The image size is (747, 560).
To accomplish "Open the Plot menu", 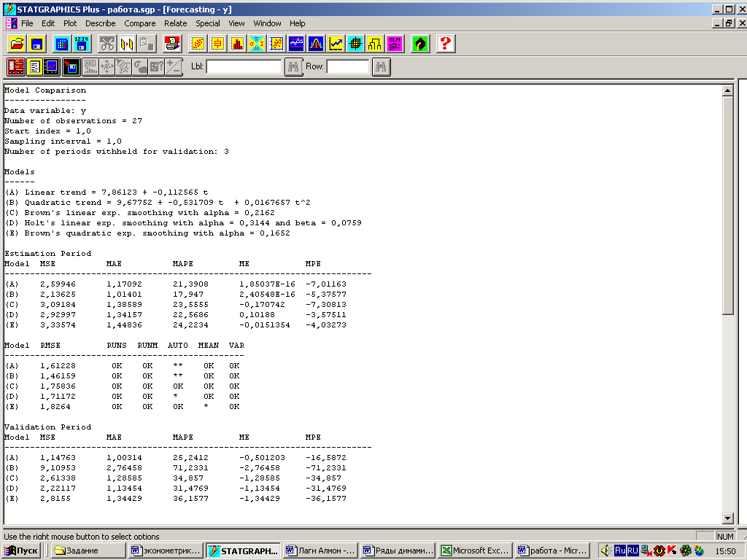I will [x=70, y=23].
